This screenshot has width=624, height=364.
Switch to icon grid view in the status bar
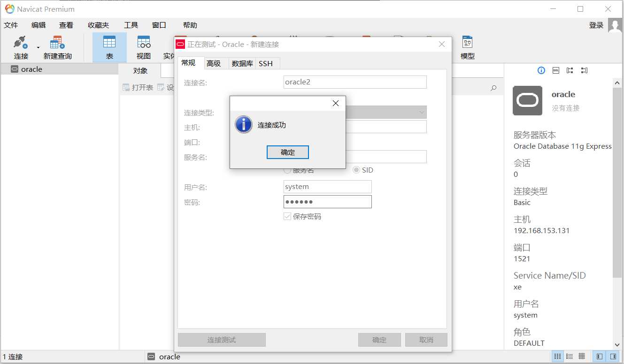click(557, 356)
